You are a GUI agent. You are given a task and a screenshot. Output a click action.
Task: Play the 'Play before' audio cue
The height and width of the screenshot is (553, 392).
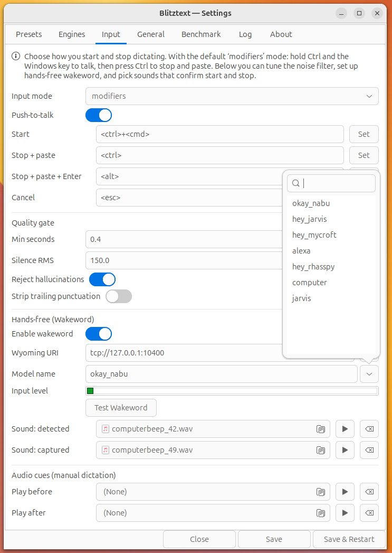(x=345, y=492)
